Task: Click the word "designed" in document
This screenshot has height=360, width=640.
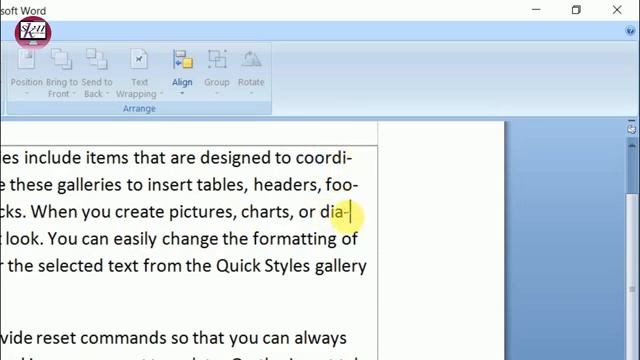Action: click(236, 158)
